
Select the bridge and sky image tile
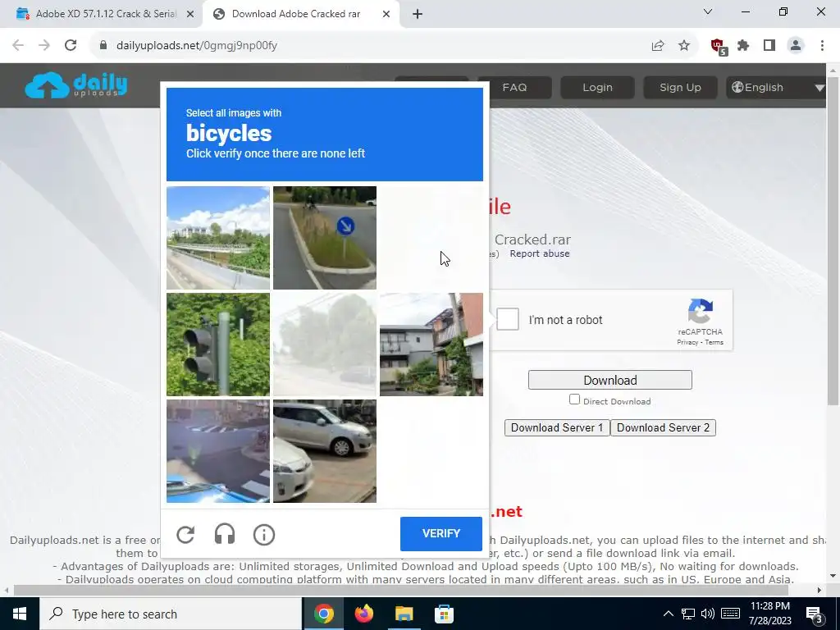[218, 238]
